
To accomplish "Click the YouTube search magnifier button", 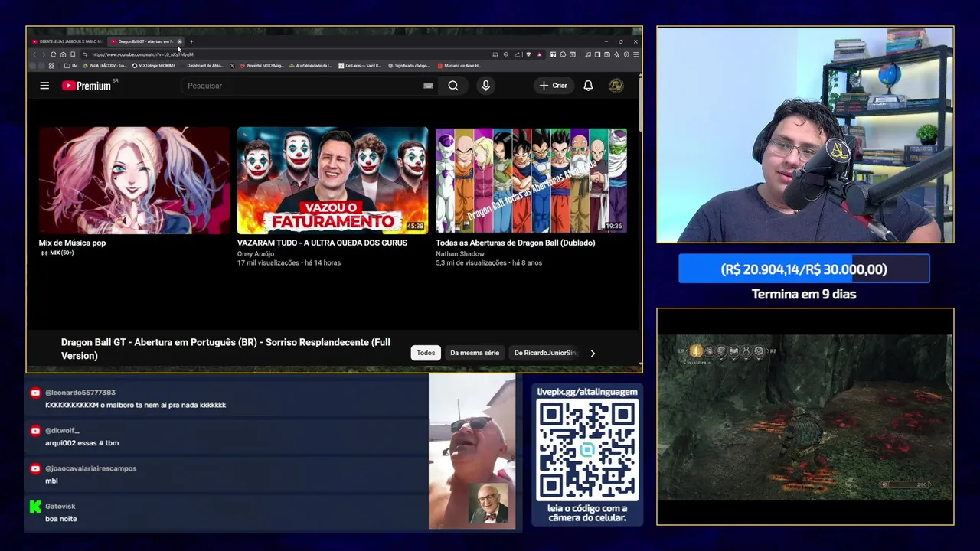I will (453, 86).
